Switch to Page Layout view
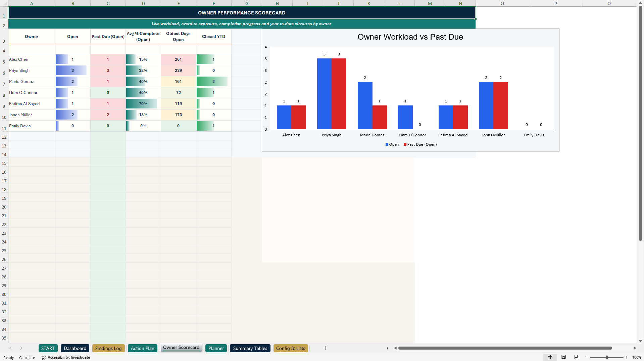 coord(563,357)
